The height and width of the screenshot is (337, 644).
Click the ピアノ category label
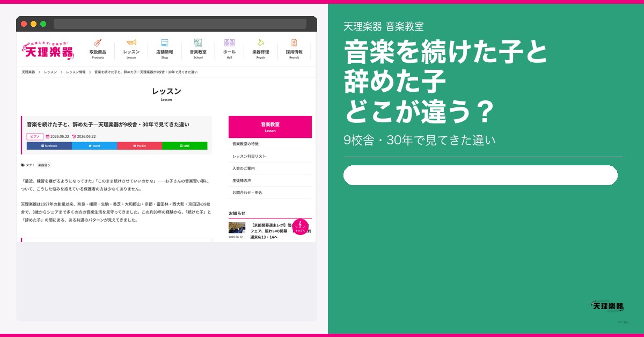pos(35,136)
